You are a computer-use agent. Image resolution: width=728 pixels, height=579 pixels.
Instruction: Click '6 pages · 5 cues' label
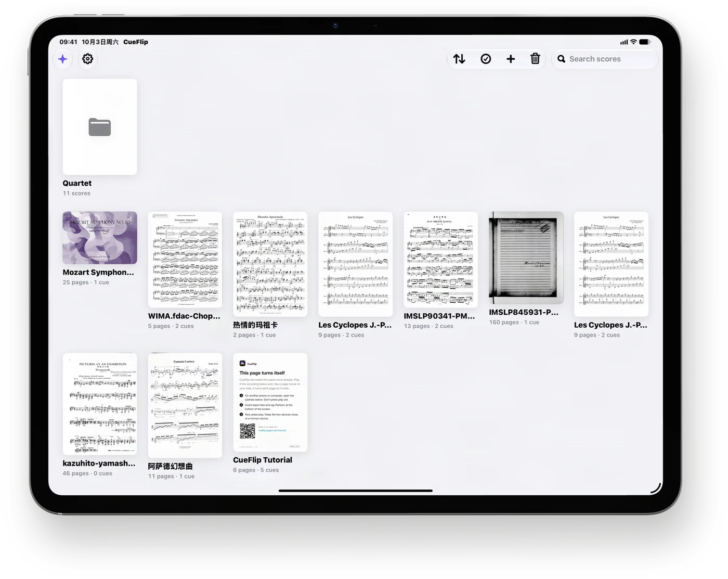point(256,470)
